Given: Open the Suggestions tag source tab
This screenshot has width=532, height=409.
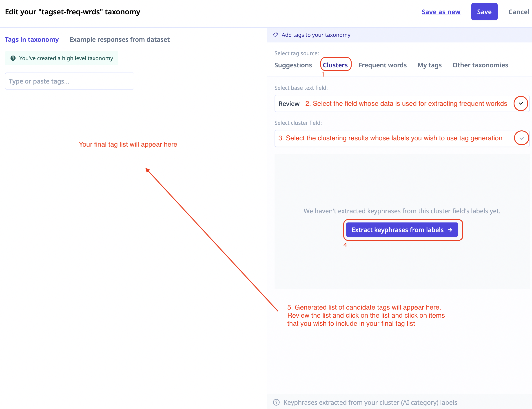Looking at the screenshot, I should 293,65.
